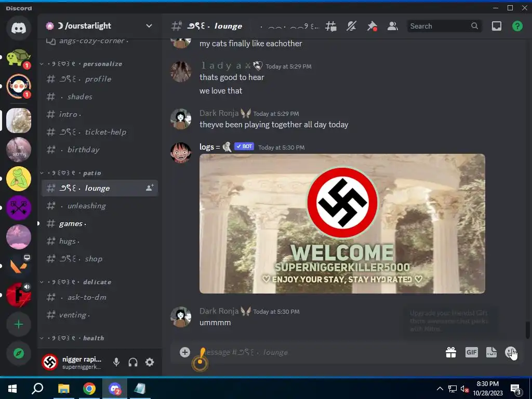
Task: Open the Inbox icon in header
Action: pyautogui.click(x=497, y=26)
